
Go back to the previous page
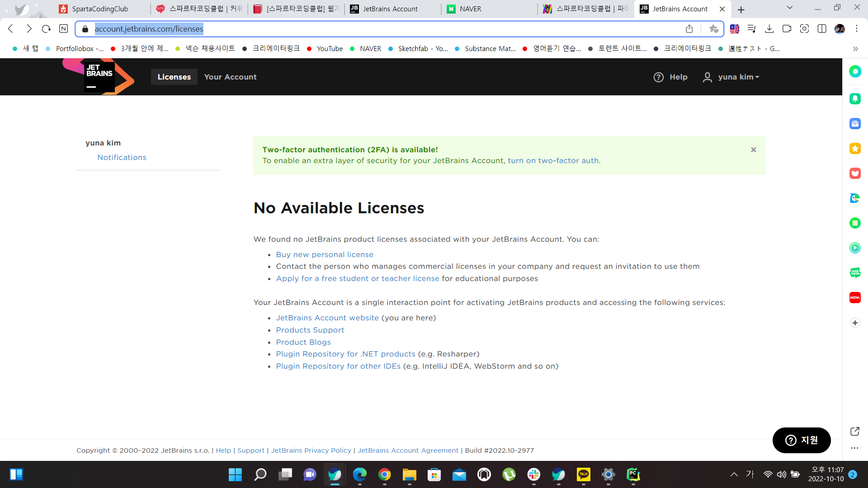click(x=11, y=29)
